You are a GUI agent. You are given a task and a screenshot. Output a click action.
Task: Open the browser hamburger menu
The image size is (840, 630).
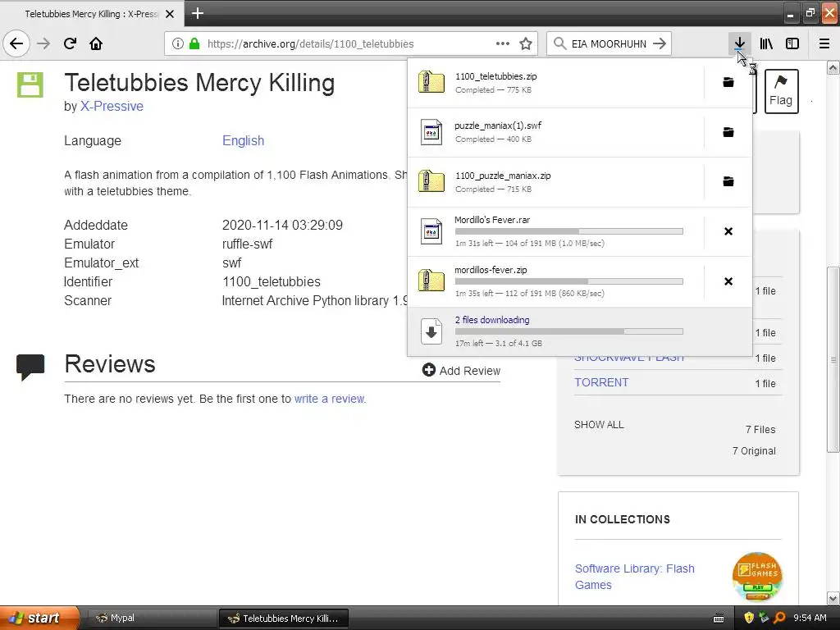824,43
